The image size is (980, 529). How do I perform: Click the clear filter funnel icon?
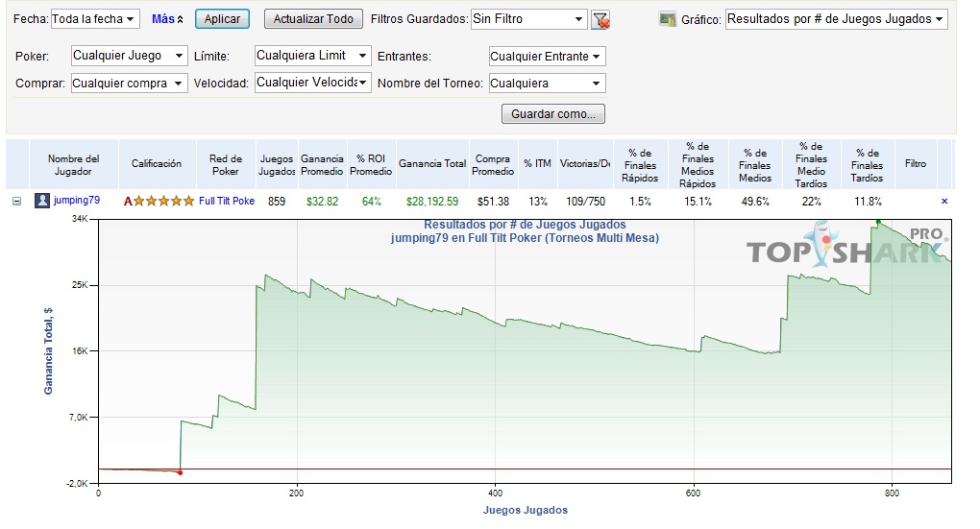600,20
